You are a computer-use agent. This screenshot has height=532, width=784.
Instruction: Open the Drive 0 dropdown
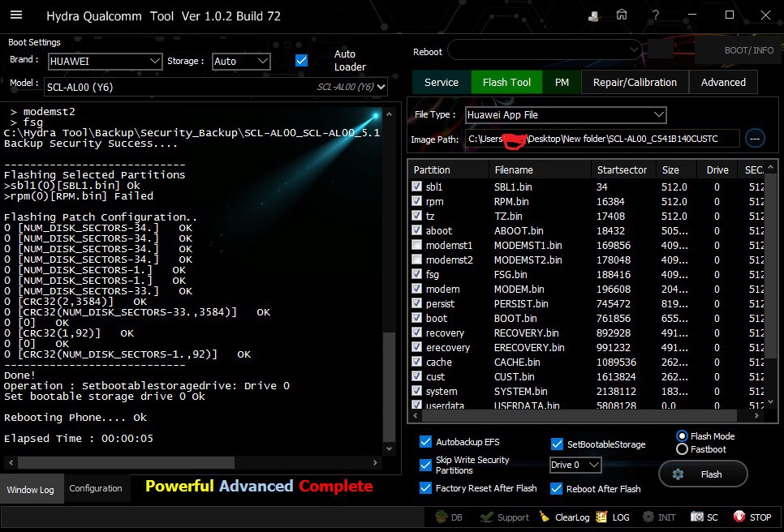(x=575, y=465)
